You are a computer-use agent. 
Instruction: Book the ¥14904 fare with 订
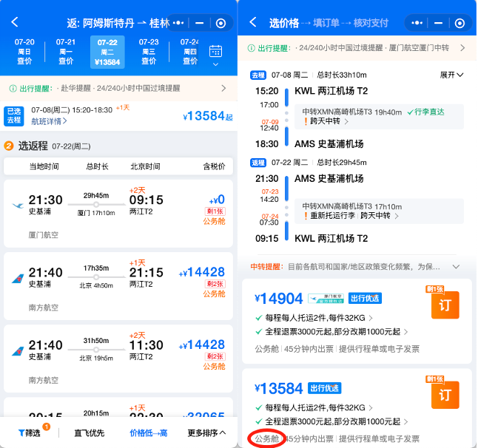tap(445, 305)
